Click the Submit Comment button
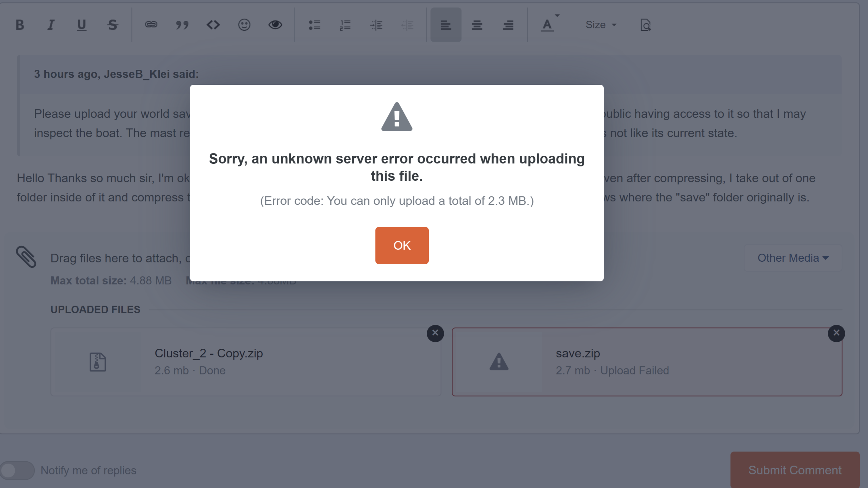This screenshot has height=488, width=868. pyautogui.click(x=795, y=470)
